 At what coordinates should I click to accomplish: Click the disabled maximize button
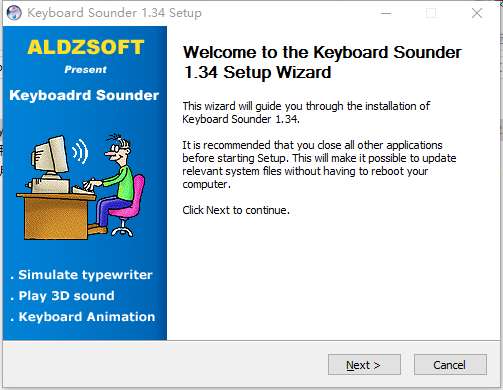pyautogui.click(x=431, y=13)
